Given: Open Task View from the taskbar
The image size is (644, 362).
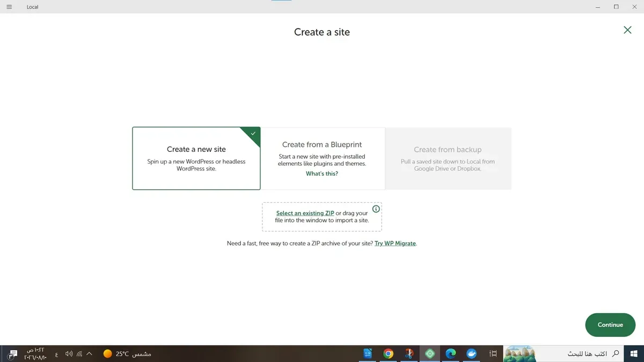Looking at the screenshot, I should 493,353.
